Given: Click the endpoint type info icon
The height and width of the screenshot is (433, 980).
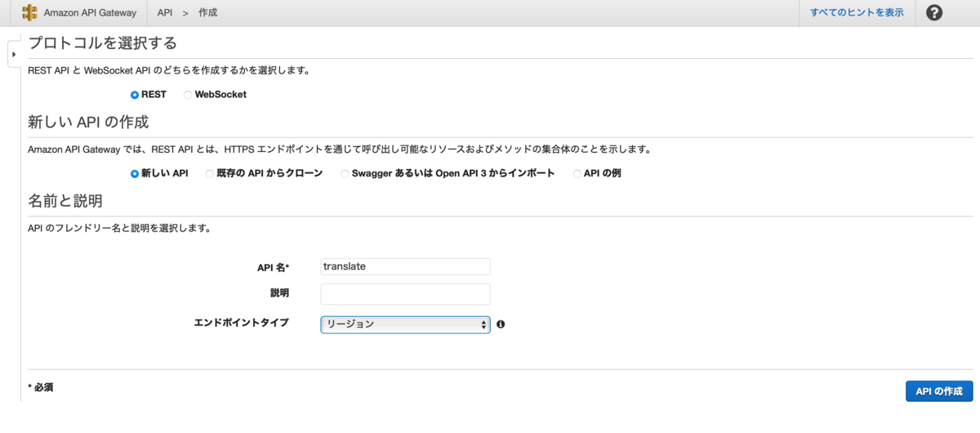Looking at the screenshot, I should pos(501,324).
